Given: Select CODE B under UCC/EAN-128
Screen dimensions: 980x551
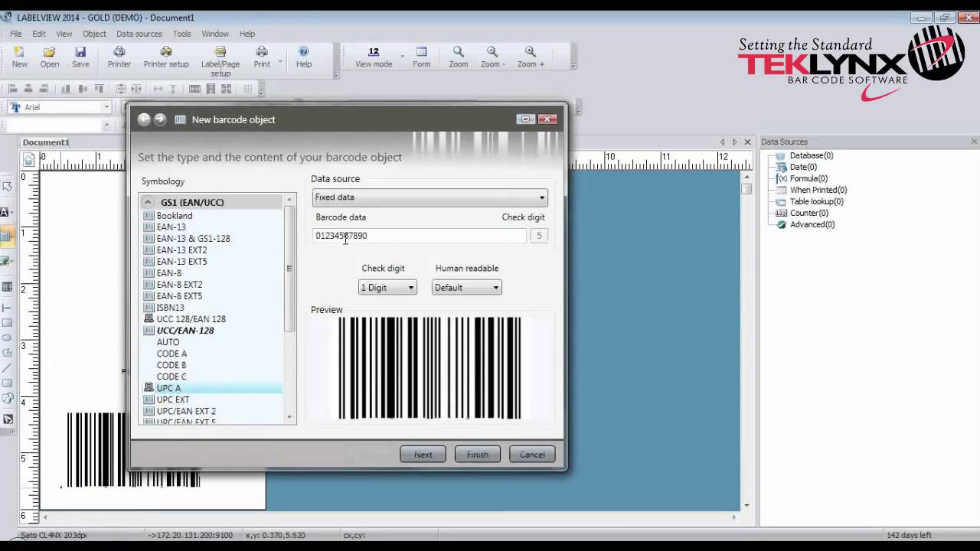Looking at the screenshot, I should [x=171, y=365].
